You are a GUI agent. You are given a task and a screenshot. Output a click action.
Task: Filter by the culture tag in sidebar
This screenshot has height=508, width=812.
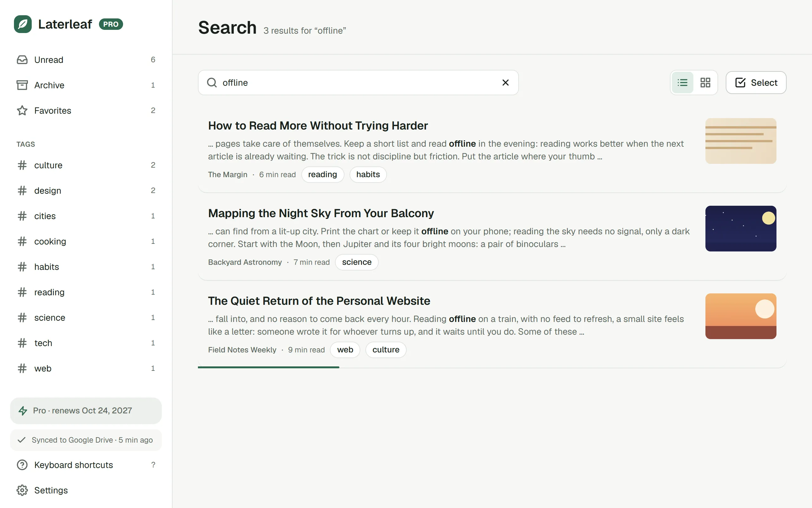click(x=86, y=165)
